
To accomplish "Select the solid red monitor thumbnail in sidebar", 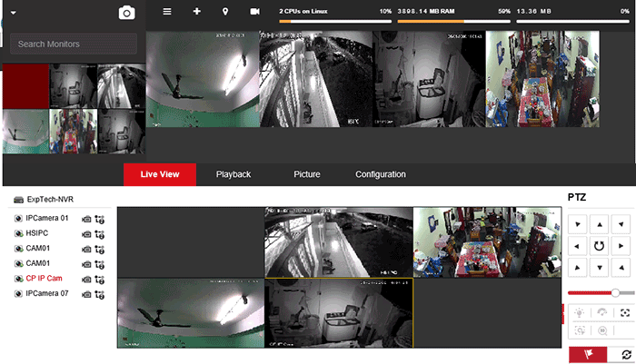I will (x=26, y=86).
